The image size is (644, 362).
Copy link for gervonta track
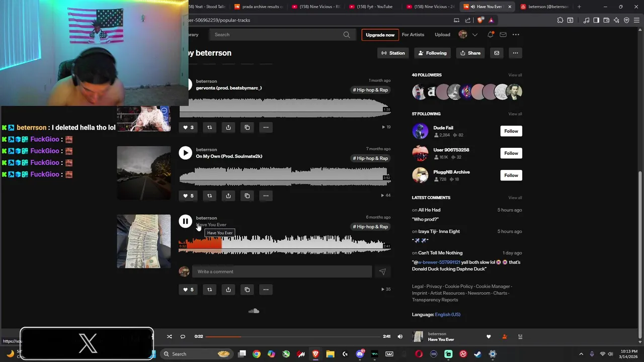[x=247, y=127]
